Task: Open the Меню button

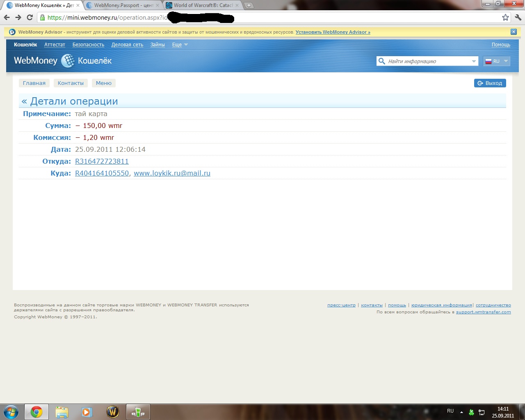Action: [104, 83]
